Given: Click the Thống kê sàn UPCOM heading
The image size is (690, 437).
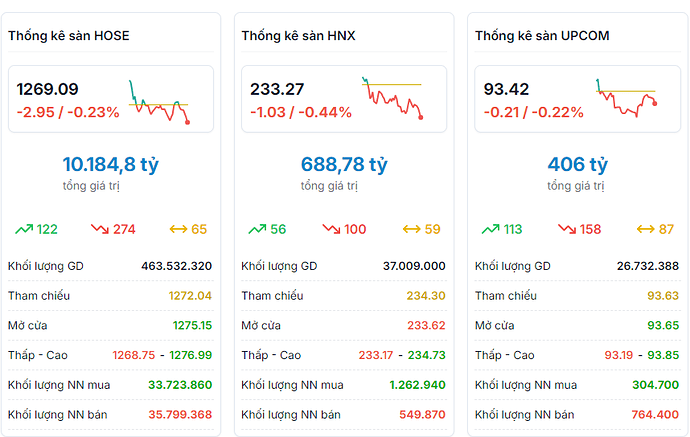Looking at the screenshot, I should 542,36.
